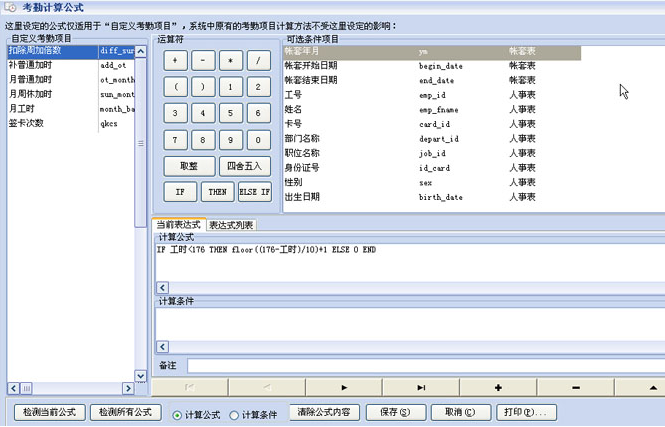Select 月工时 in the custom items list
The height and width of the screenshot is (427, 665).
click(24, 109)
